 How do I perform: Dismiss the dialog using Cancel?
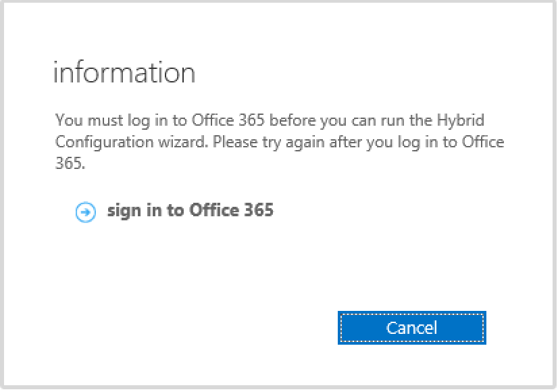click(x=411, y=328)
